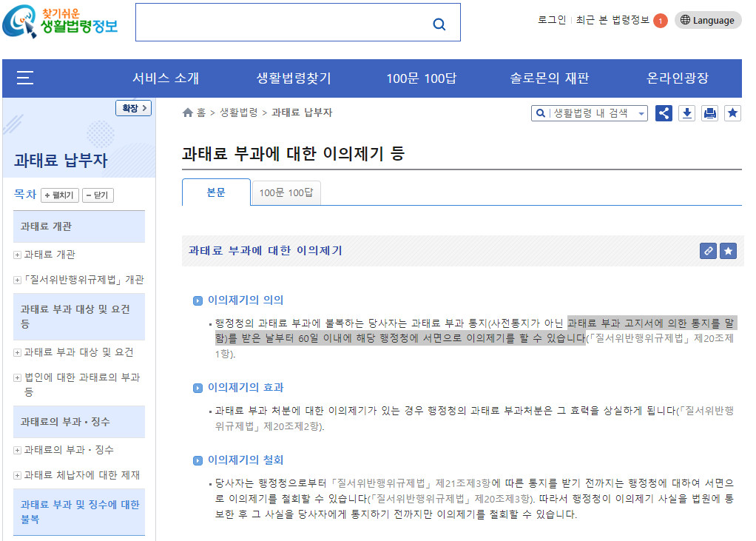Click the print icon in page toolbar

click(710, 113)
